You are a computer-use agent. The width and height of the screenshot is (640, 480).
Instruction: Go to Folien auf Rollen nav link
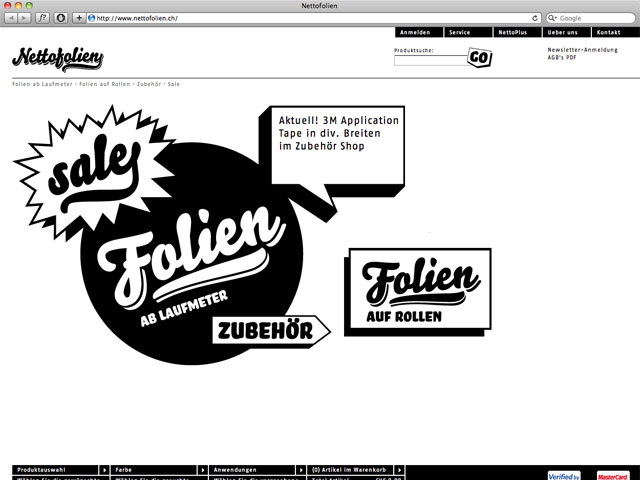(104, 84)
